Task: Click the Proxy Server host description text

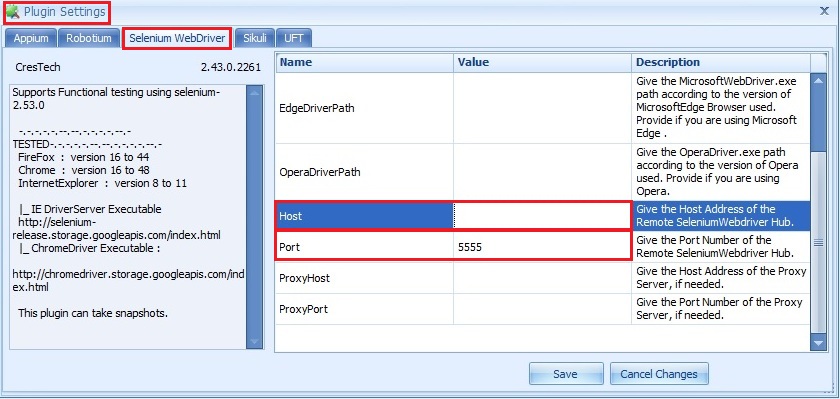Action: 721,277
